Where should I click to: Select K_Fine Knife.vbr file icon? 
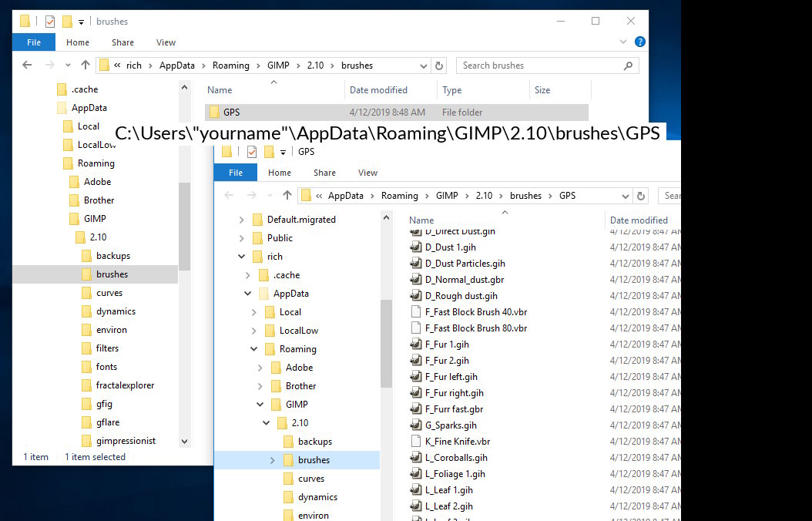[415, 442]
